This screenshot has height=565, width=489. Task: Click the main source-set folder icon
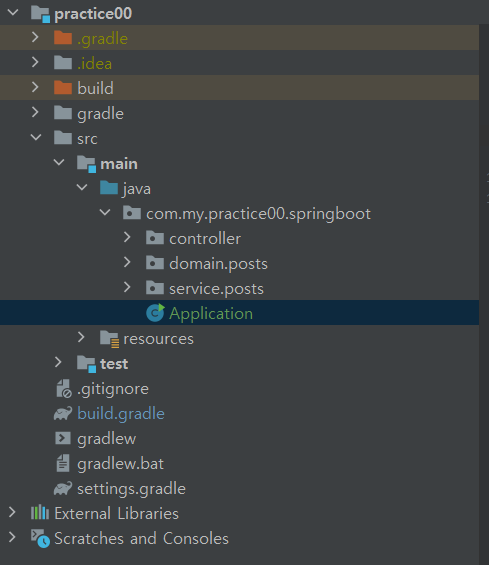(x=86, y=164)
